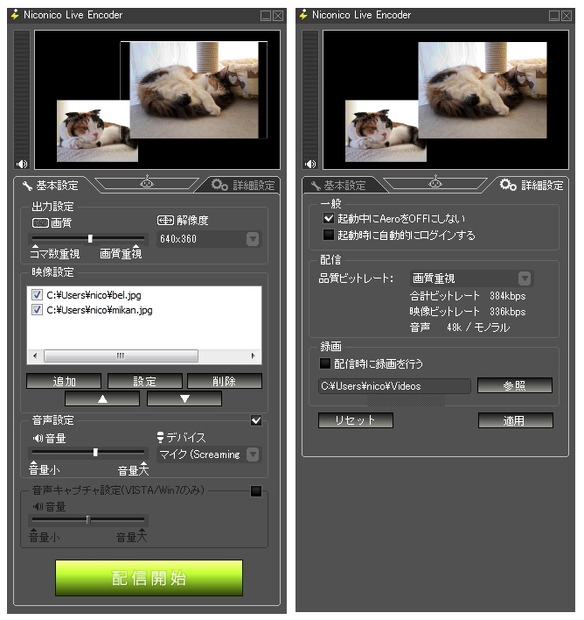
Task: Move source down with ▼ button
Action: click(184, 399)
